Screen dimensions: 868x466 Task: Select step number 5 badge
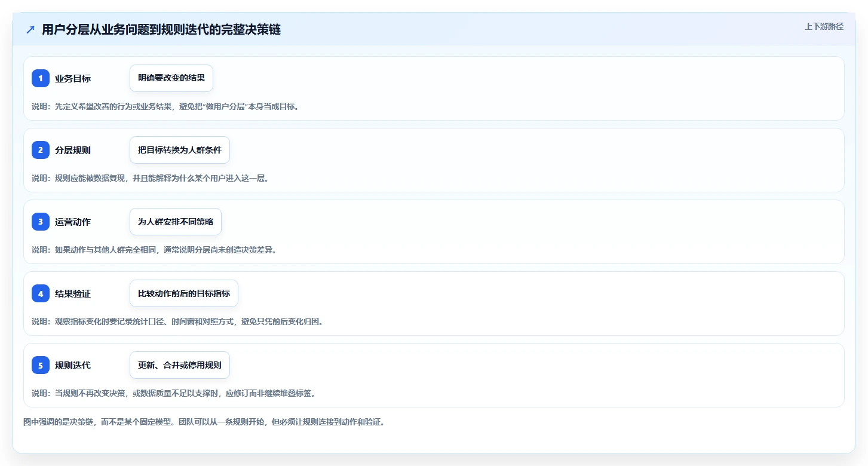(41, 365)
